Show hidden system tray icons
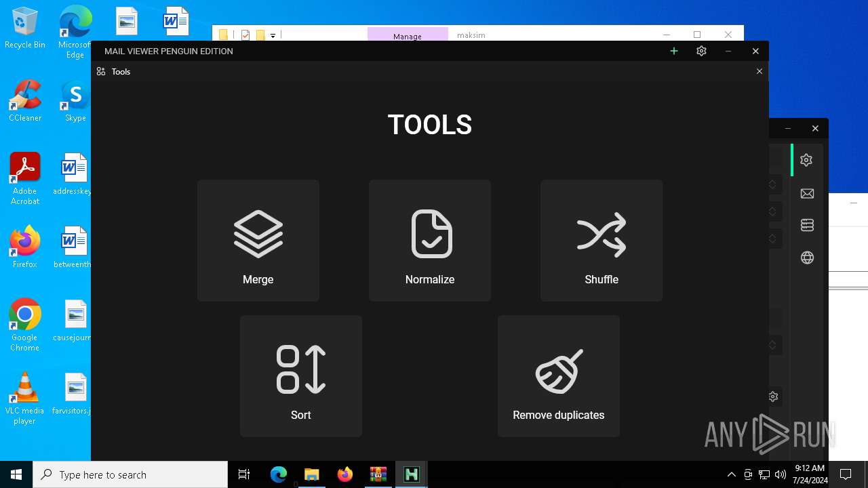 [731, 474]
